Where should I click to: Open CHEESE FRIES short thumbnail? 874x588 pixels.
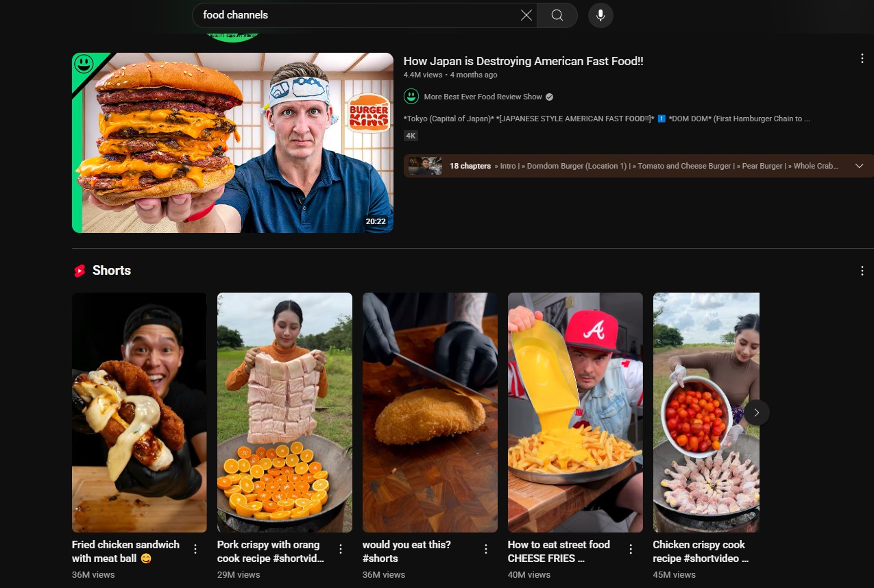point(575,413)
